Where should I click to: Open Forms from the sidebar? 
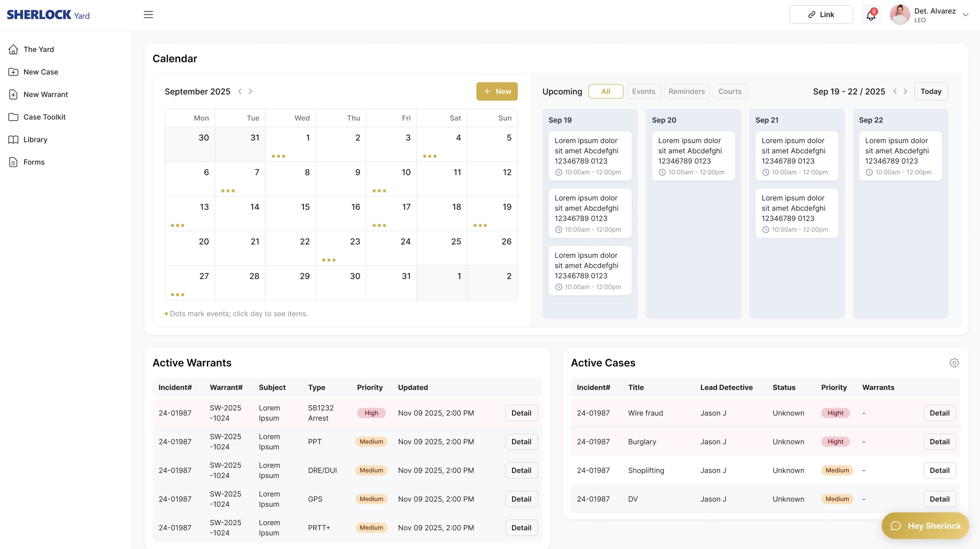point(33,162)
